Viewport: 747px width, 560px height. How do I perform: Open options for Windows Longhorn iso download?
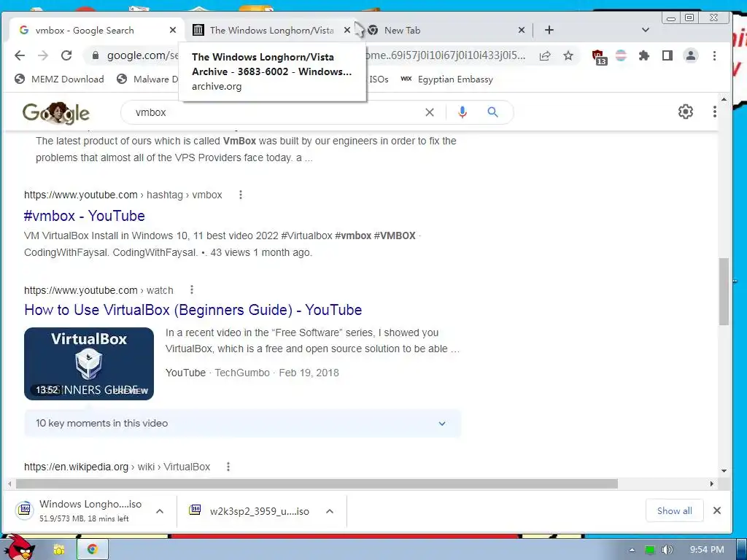(160, 511)
